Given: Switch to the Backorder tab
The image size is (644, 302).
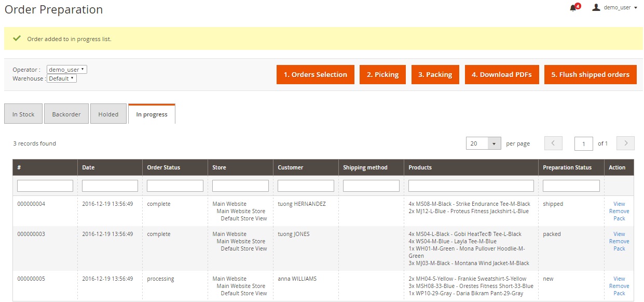Looking at the screenshot, I should click(66, 114).
